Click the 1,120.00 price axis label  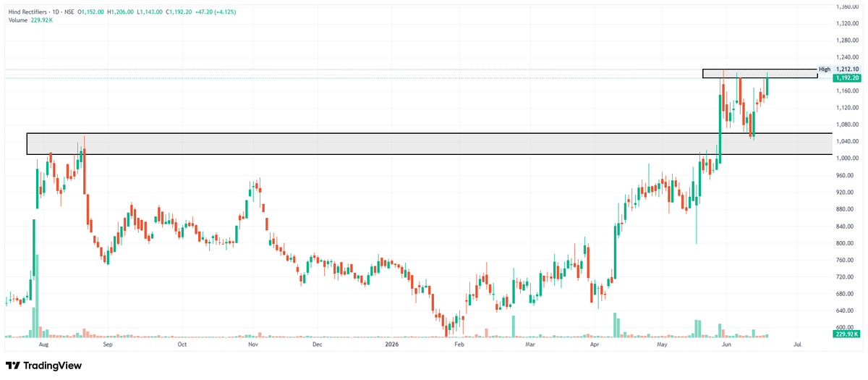[x=847, y=108]
